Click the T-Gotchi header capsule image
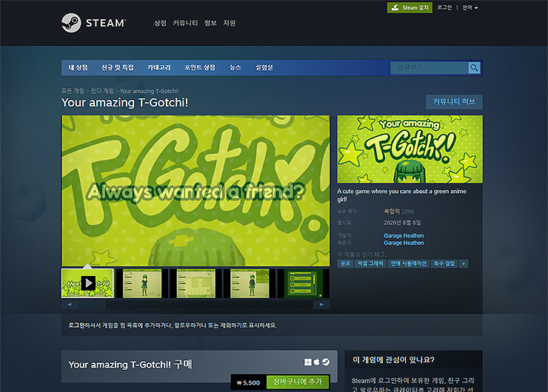 (410, 149)
